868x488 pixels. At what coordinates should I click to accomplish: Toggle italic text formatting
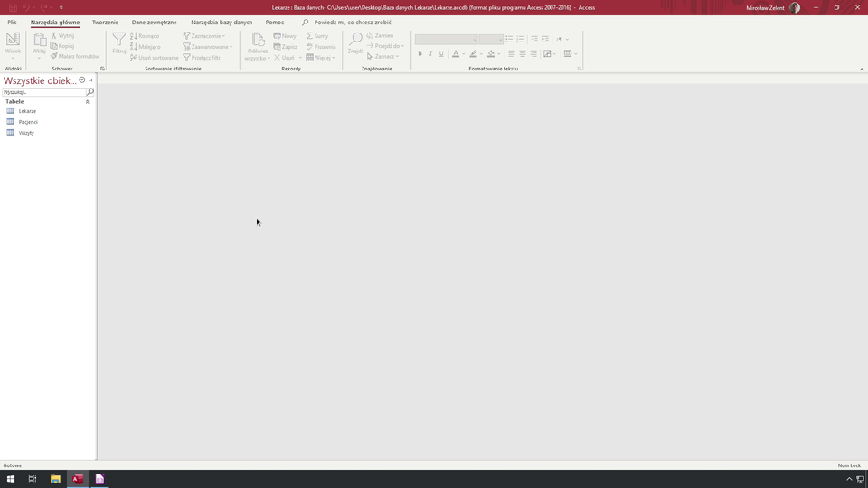(x=430, y=54)
